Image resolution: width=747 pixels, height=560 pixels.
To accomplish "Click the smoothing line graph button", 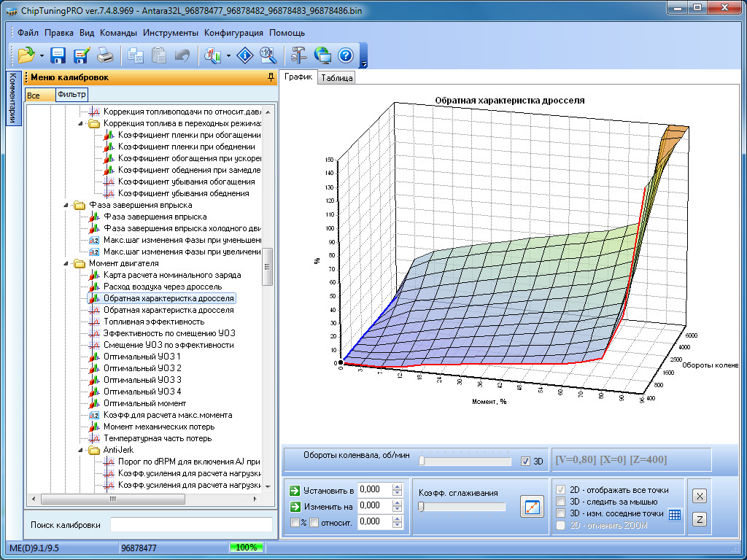I will click(x=532, y=506).
